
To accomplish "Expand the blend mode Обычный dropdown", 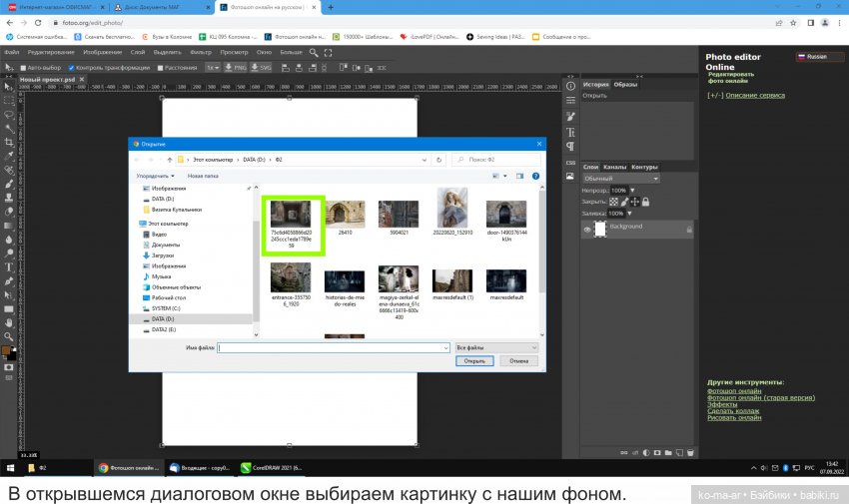I will click(x=620, y=179).
